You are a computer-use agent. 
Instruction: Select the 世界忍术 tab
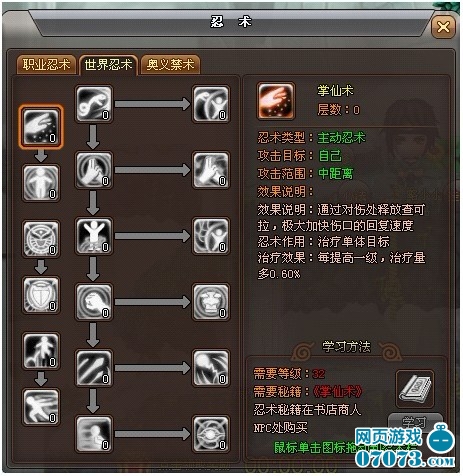pos(108,64)
